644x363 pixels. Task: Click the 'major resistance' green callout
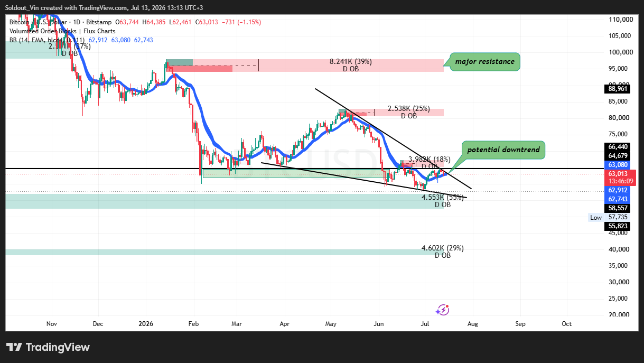coord(485,61)
